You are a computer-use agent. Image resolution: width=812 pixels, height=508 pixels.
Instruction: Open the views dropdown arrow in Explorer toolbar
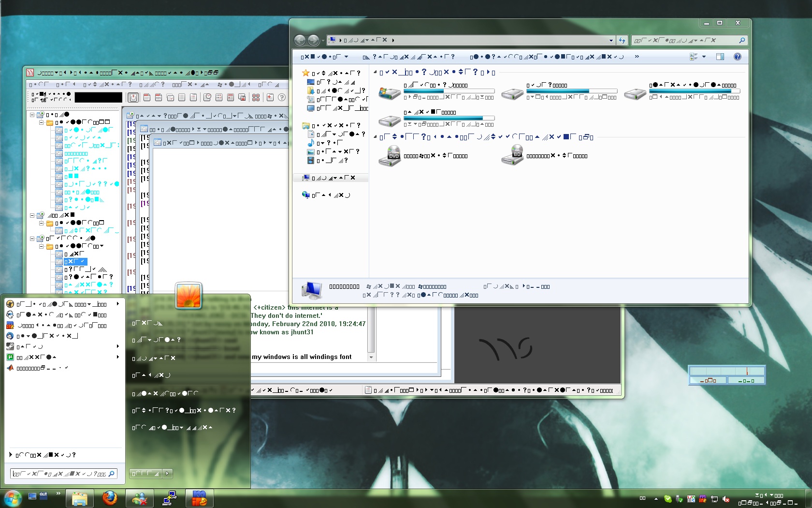[x=704, y=57]
